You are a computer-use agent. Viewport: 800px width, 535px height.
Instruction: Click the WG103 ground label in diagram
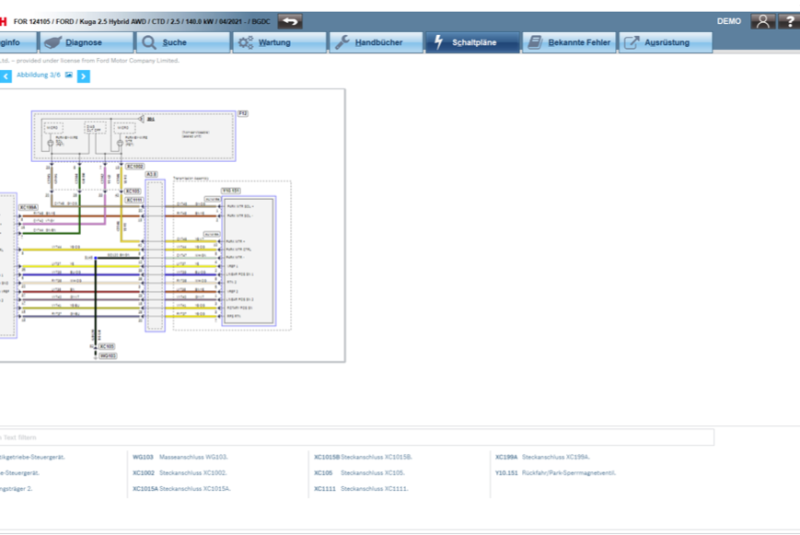pyautogui.click(x=107, y=356)
